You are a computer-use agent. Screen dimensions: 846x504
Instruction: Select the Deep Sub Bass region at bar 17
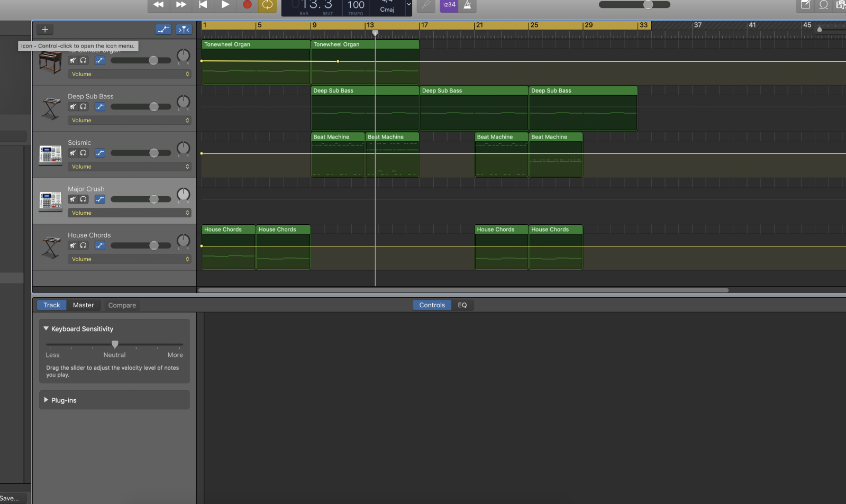tap(474, 108)
